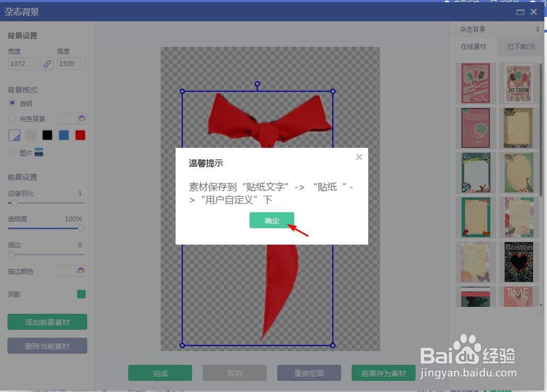Click the top-left selection corner handle

tap(182, 91)
